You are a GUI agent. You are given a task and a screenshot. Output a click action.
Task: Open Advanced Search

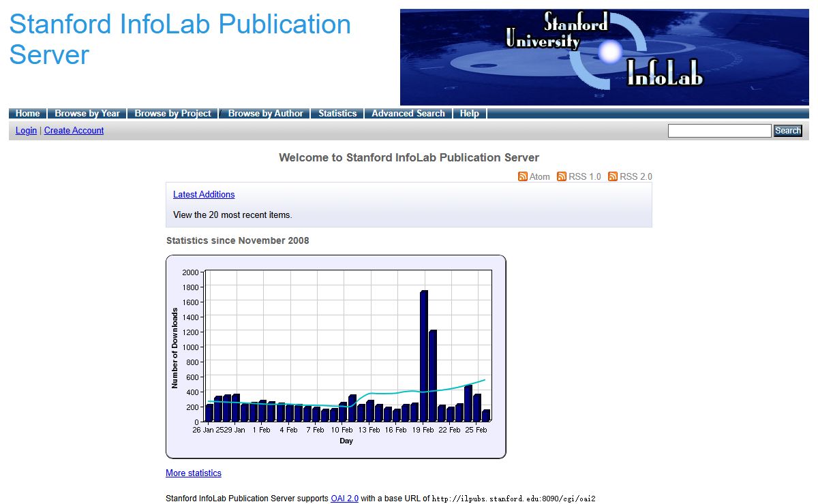pyautogui.click(x=408, y=114)
